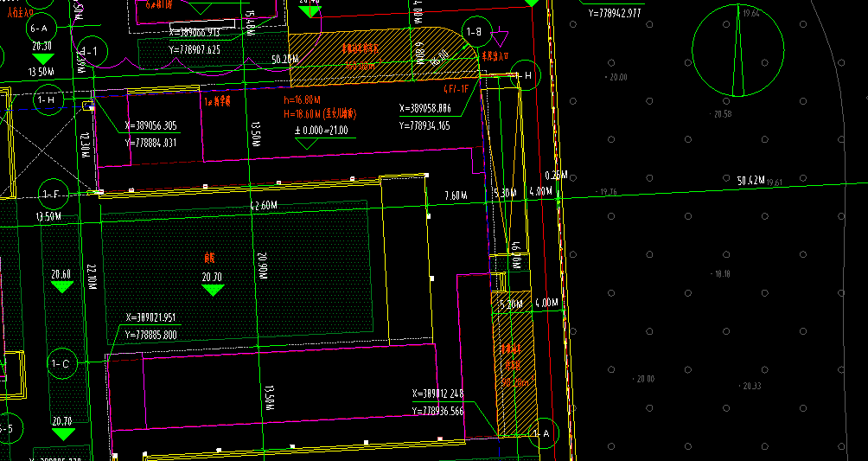The image size is (868, 461).
Task: Click the vertical 12.30M dimension text
Action: pos(85,145)
